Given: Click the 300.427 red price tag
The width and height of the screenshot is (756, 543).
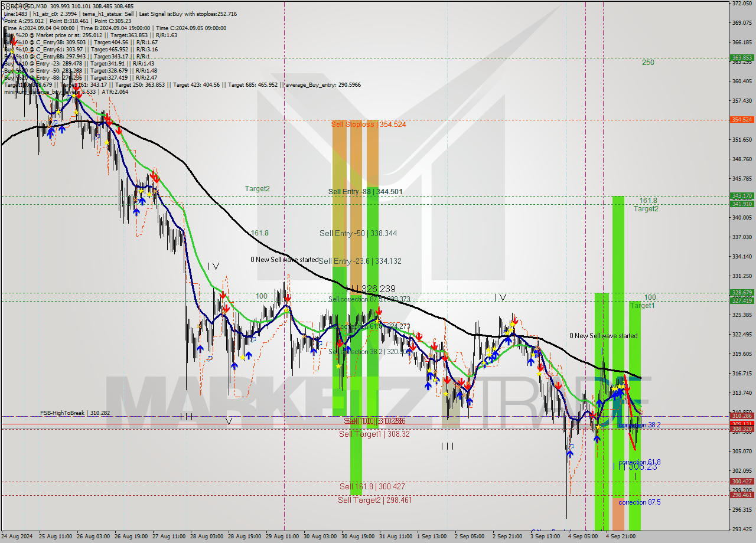Looking at the screenshot, I should tap(742, 482).
